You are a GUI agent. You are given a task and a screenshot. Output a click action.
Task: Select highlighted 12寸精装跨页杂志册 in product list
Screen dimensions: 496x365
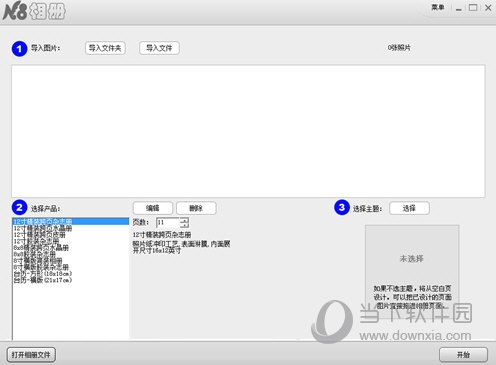pyautogui.click(x=70, y=221)
